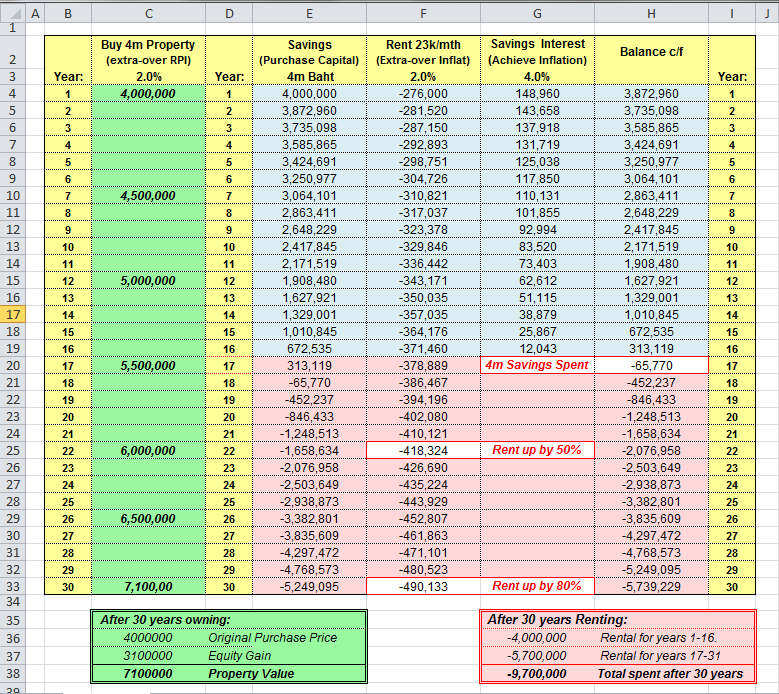Select column H header
This screenshot has width=779, height=694.
click(651, 13)
